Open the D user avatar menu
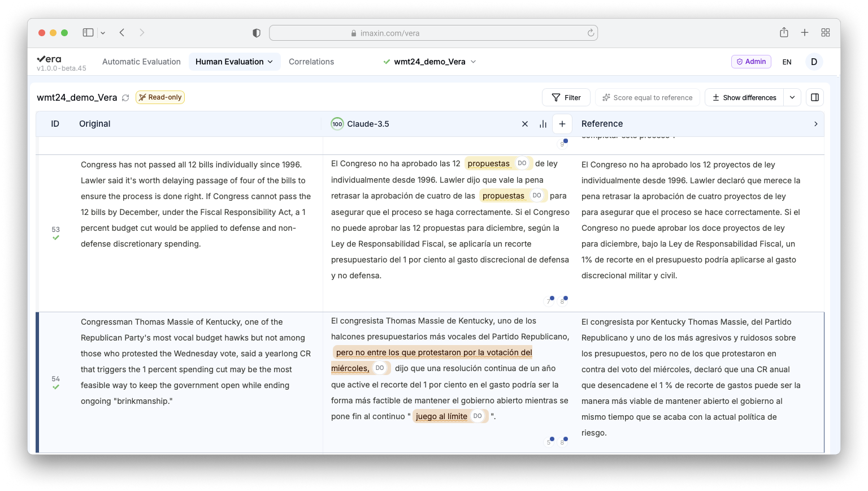This screenshot has width=868, height=491. point(814,62)
